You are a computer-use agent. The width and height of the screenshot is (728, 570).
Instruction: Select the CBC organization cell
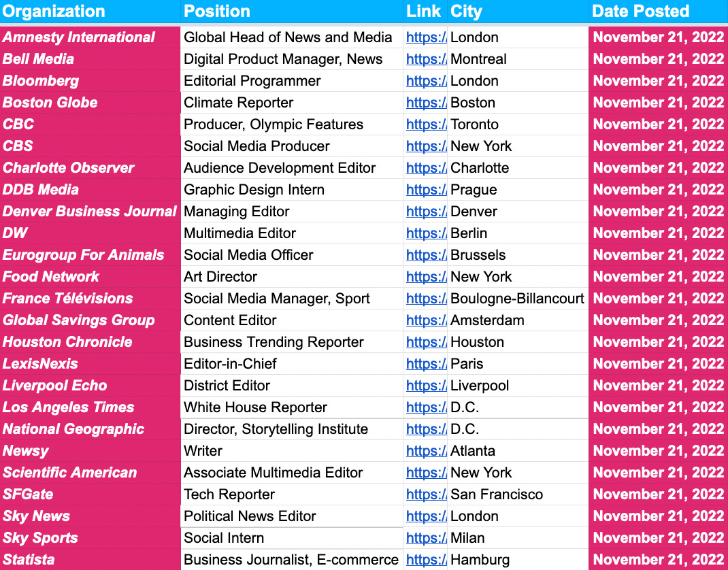pyautogui.click(x=90, y=124)
